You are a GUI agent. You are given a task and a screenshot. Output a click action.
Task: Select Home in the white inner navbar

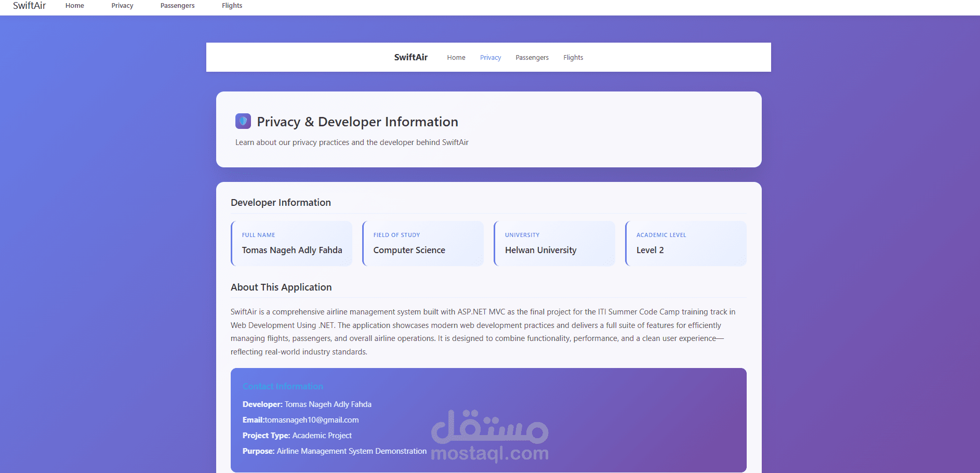click(x=456, y=58)
